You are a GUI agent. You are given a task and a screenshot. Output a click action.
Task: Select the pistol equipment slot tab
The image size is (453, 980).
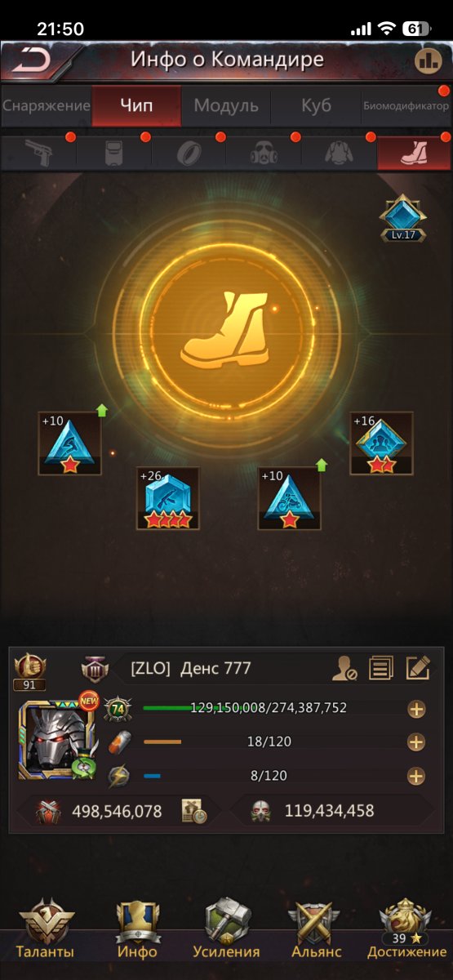(x=38, y=152)
